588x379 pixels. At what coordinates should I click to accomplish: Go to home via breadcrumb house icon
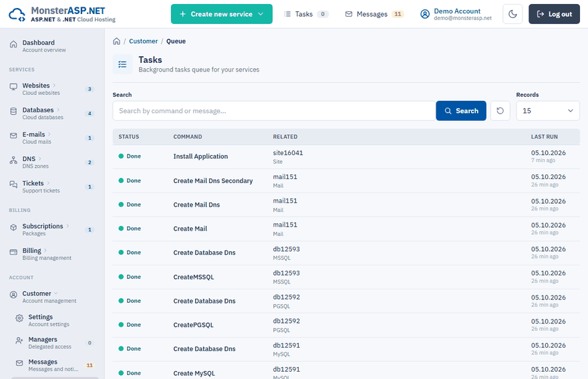[x=117, y=41]
